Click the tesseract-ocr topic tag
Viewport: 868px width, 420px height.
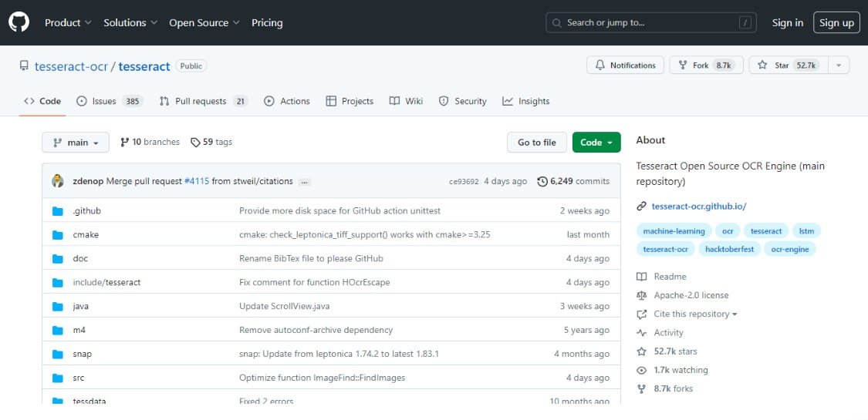click(x=665, y=249)
